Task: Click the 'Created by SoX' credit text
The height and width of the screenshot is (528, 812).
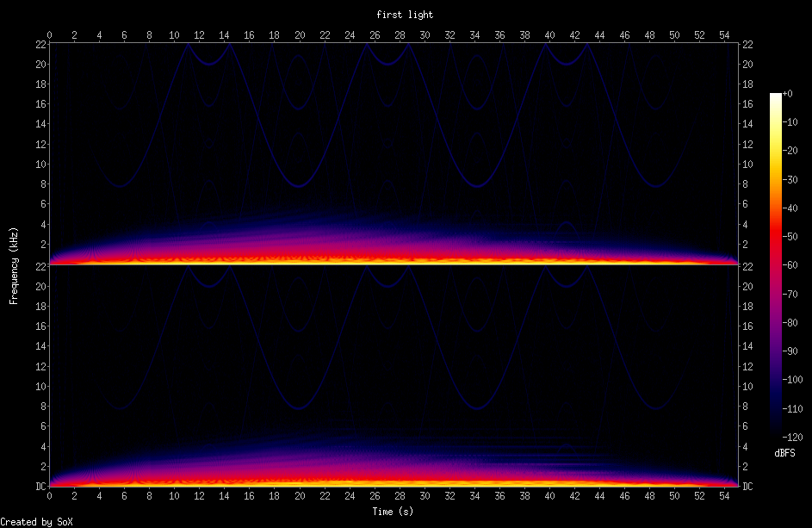Action: point(36,521)
